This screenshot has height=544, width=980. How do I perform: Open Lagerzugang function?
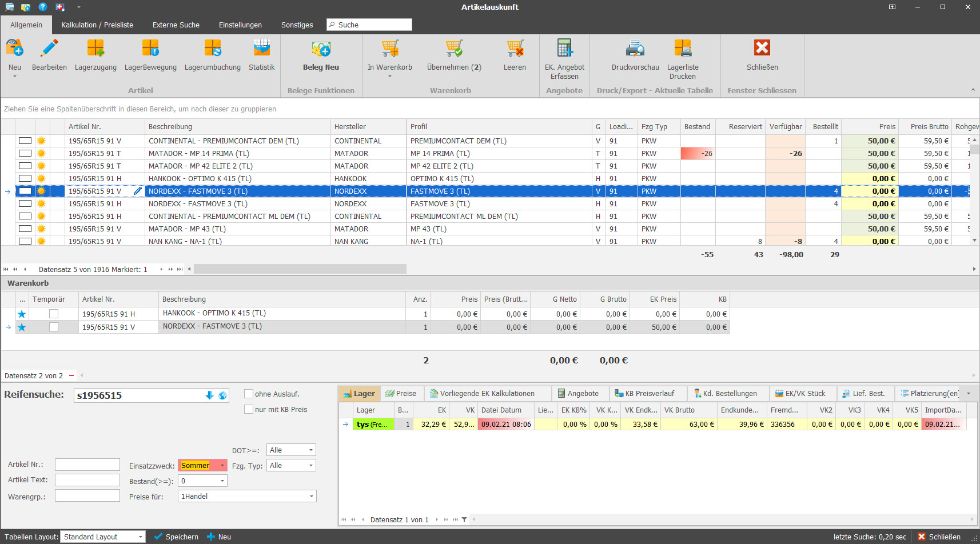coord(95,49)
